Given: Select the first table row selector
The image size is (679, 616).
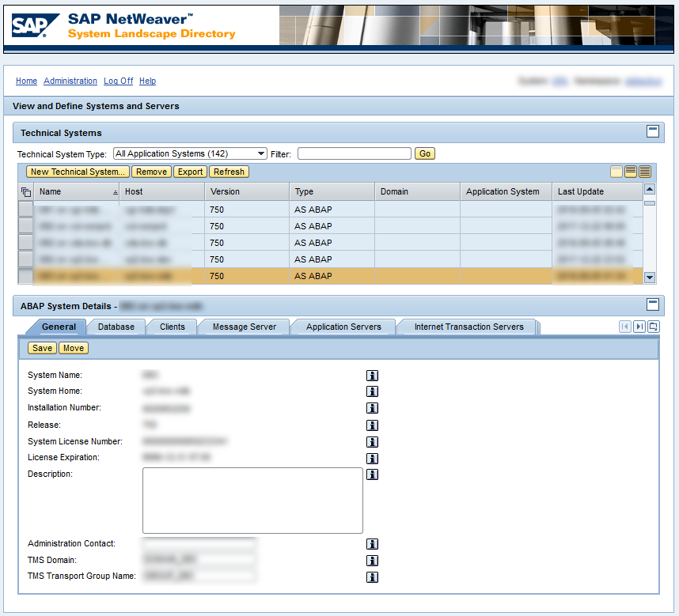Looking at the screenshot, I should tap(25, 210).
